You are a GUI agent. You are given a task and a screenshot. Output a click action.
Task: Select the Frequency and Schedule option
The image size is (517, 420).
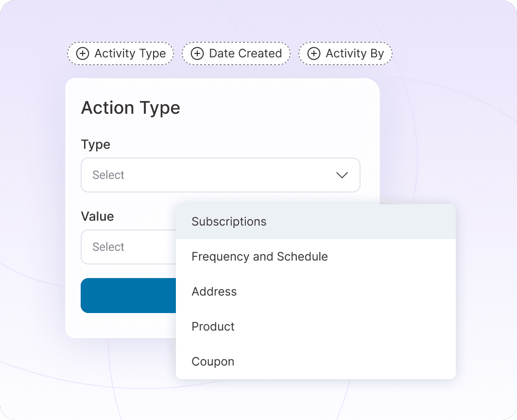point(259,257)
